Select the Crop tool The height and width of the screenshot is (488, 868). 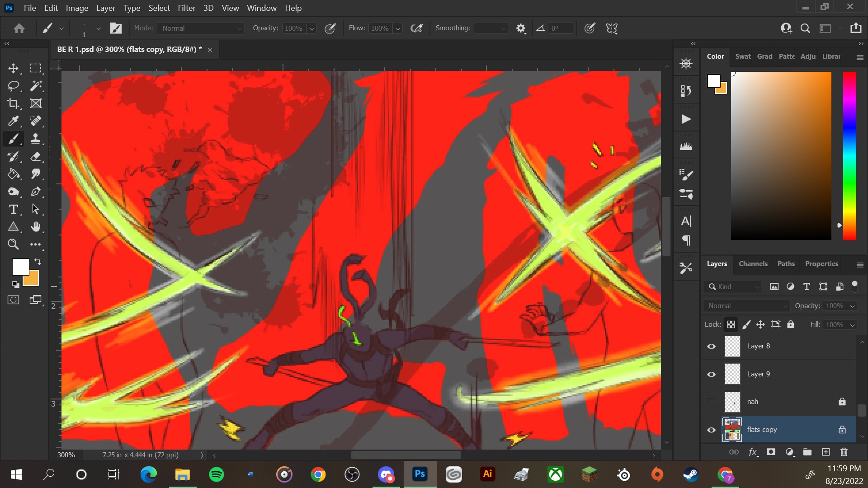tap(13, 103)
